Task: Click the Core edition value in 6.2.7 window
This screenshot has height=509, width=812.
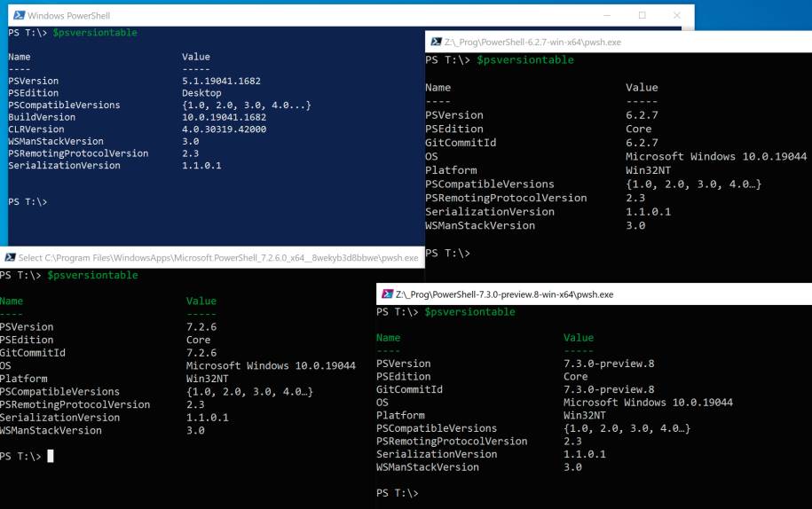Action: (639, 129)
